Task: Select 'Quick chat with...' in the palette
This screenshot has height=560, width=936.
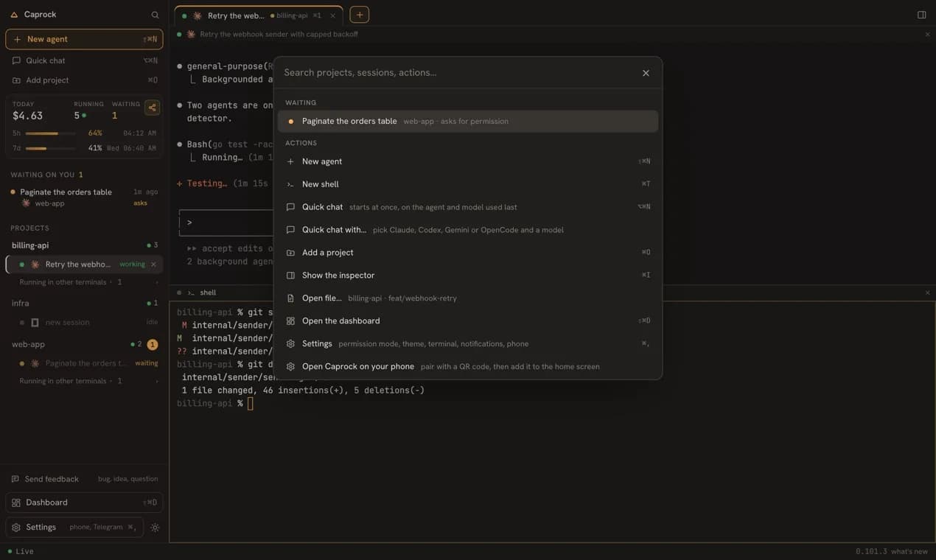Action: [x=468, y=230]
